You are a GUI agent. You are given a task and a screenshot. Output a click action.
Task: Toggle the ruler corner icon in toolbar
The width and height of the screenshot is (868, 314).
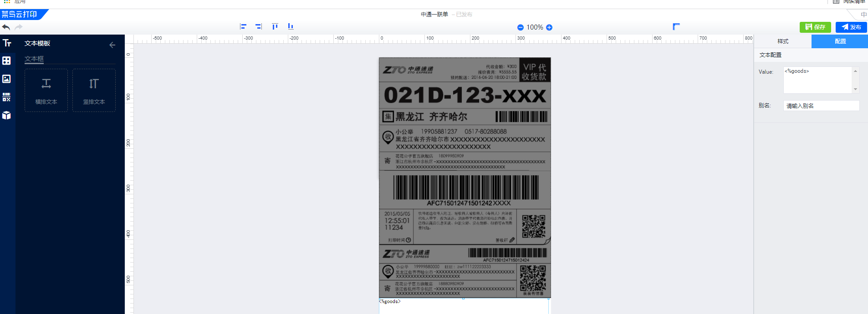click(676, 27)
